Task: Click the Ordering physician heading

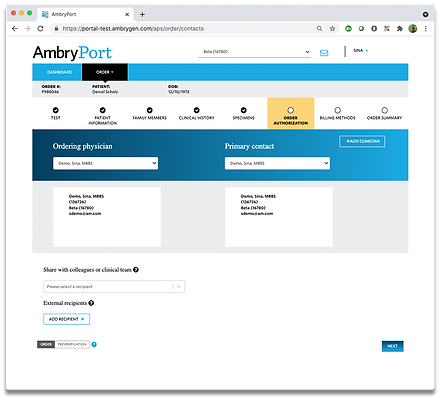Action: (83, 146)
